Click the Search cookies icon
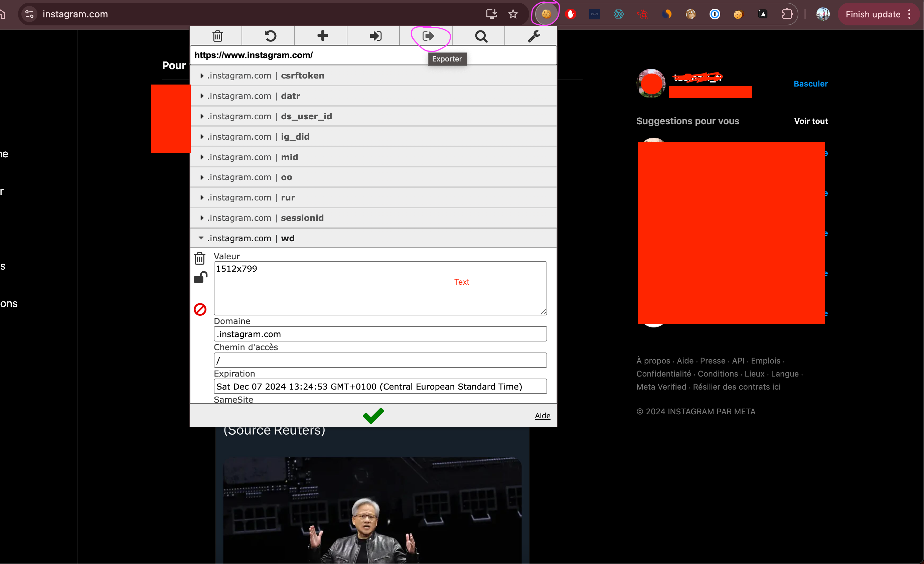Screen dimensions: 924x564 point(480,36)
